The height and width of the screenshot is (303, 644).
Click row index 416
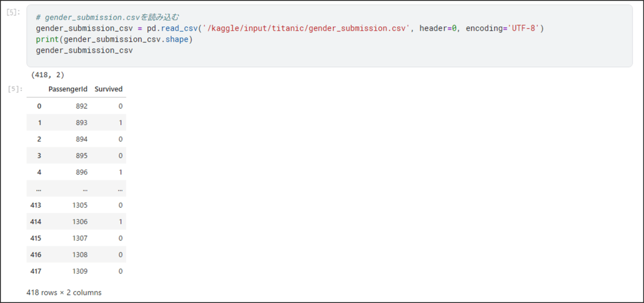tap(36, 255)
